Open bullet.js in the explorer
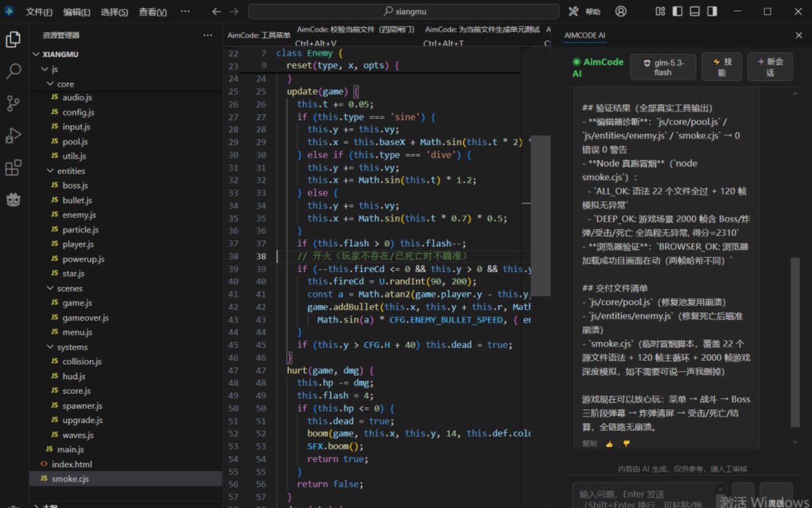 pyautogui.click(x=77, y=201)
